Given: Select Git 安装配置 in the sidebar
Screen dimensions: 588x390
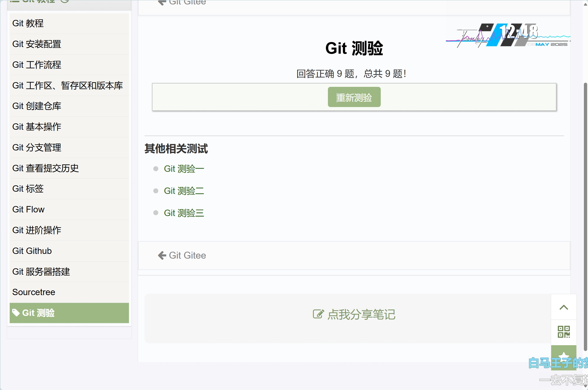Looking at the screenshot, I should click(37, 44).
